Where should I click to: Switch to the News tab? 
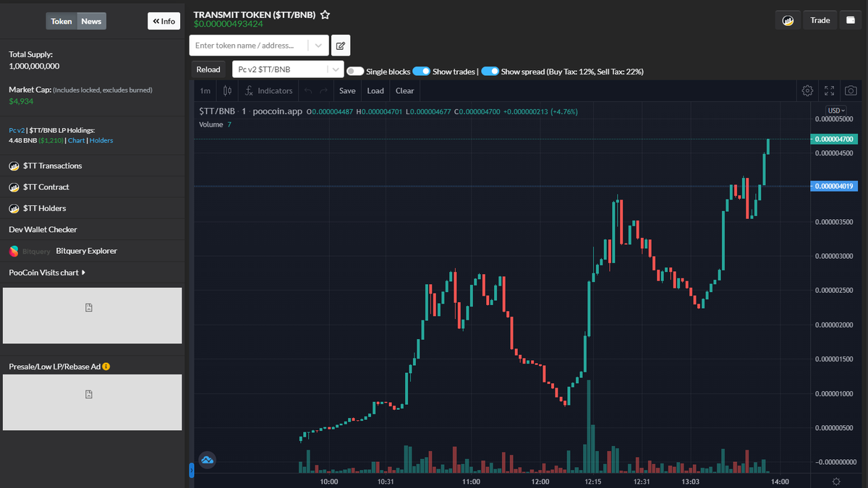pyautogui.click(x=91, y=21)
